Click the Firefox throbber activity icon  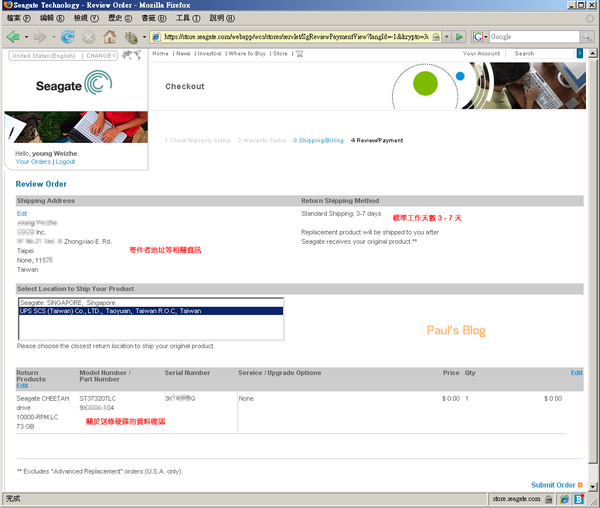(590, 18)
